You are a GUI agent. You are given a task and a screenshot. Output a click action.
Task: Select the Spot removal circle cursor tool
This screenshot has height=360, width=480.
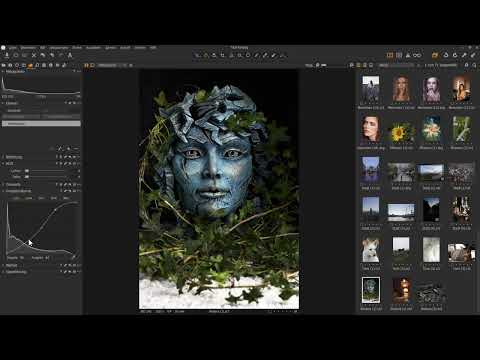tap(248, 55)
